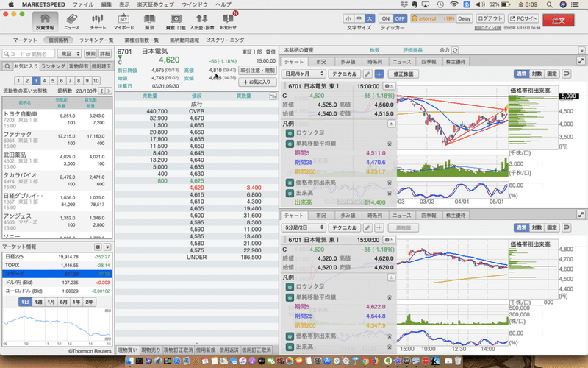Show next favorites page with the right arrow
Viewport: 588px width, 368px height.
(x=108, y=91)
